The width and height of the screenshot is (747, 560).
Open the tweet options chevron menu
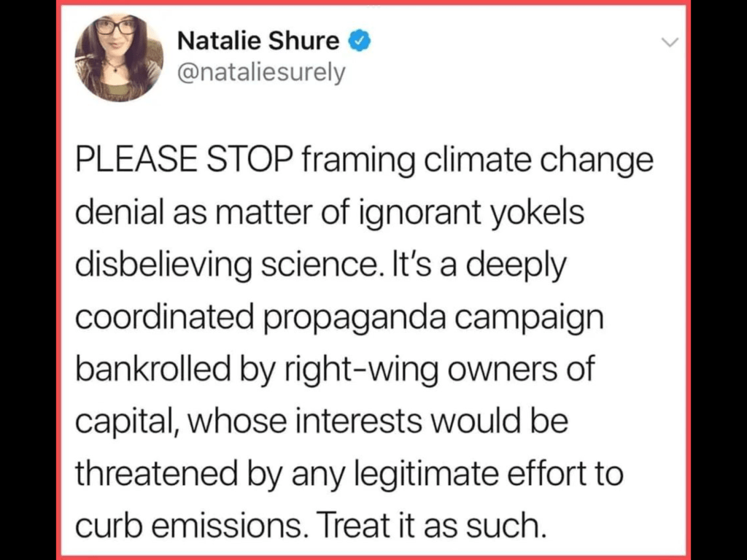669,42
